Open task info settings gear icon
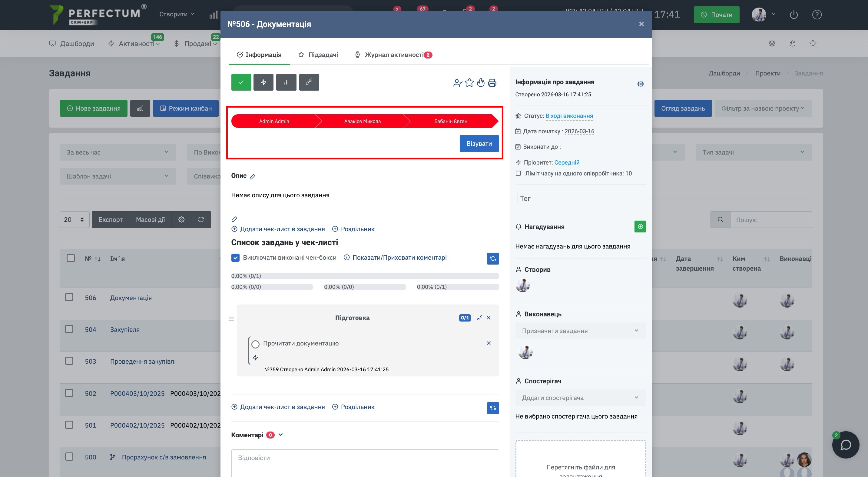 coord(640,84)
